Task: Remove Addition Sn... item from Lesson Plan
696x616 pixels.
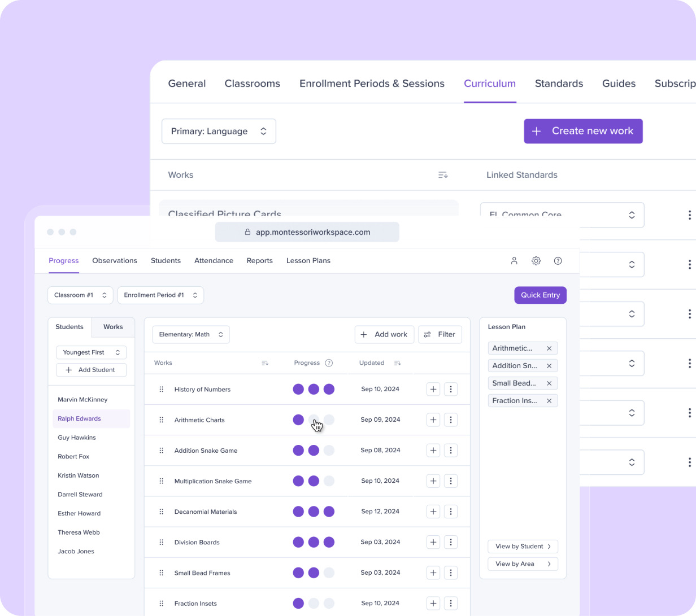Action: (x=549, y=366)
